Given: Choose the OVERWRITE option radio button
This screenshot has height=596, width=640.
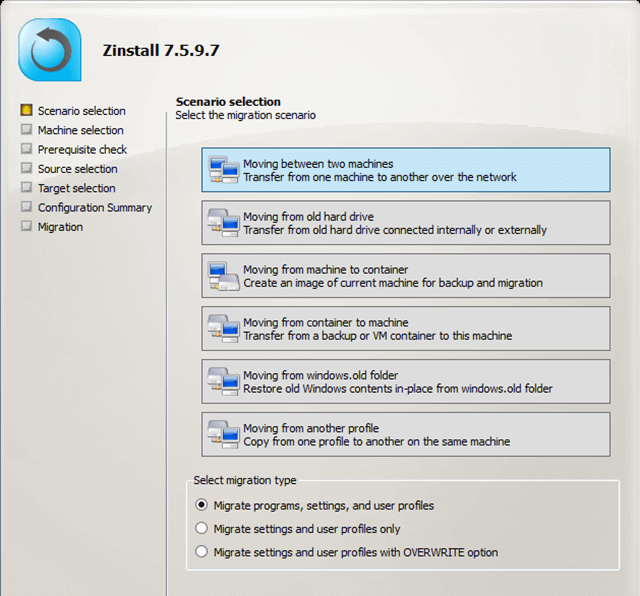Looking at the screenshot, I should coord(201,552).
